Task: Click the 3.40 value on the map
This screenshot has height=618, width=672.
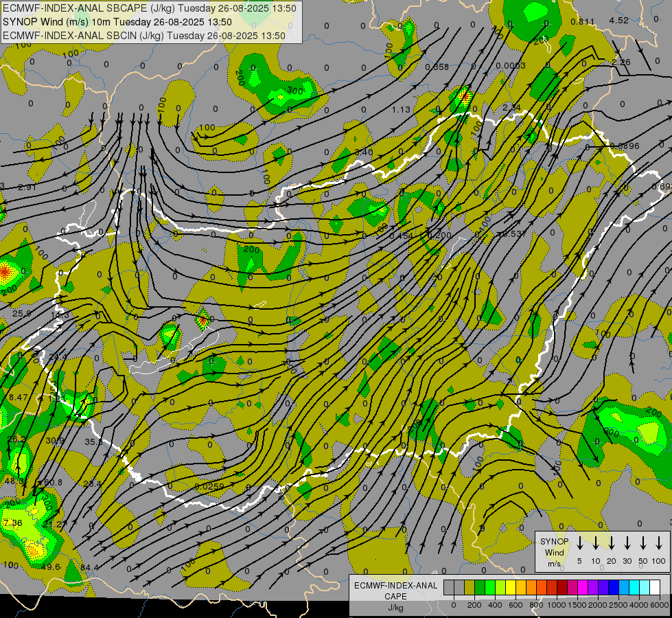Action: 364,152
